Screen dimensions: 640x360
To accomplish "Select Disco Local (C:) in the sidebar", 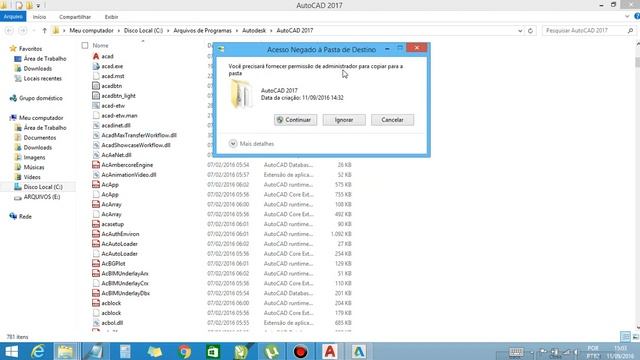I will coord(43,187).
